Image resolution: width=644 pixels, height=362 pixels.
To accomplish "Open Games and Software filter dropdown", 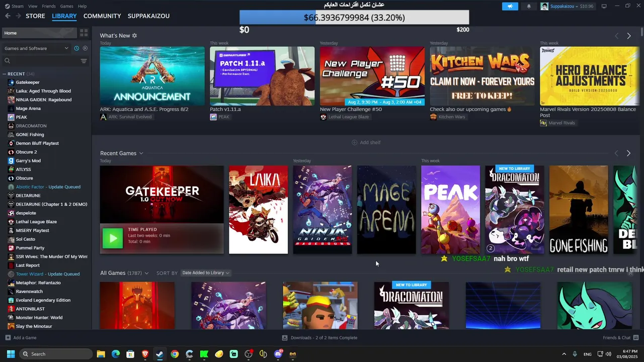I will click(x=36, y=48).
